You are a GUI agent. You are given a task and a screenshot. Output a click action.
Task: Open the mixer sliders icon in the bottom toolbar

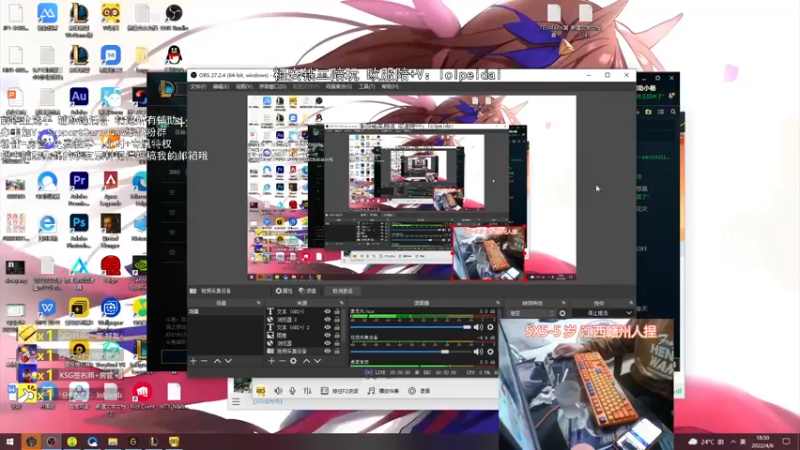coord(307,391)
